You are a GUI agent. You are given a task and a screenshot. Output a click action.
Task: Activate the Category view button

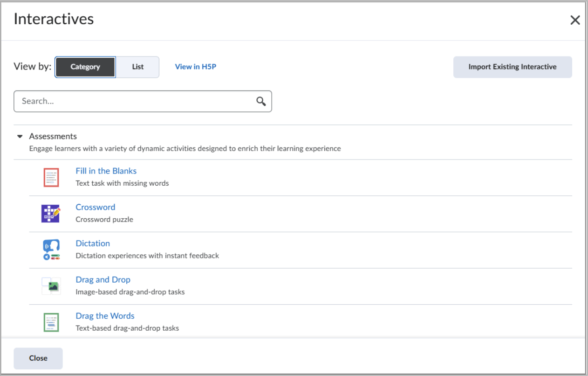coord(85,67)
